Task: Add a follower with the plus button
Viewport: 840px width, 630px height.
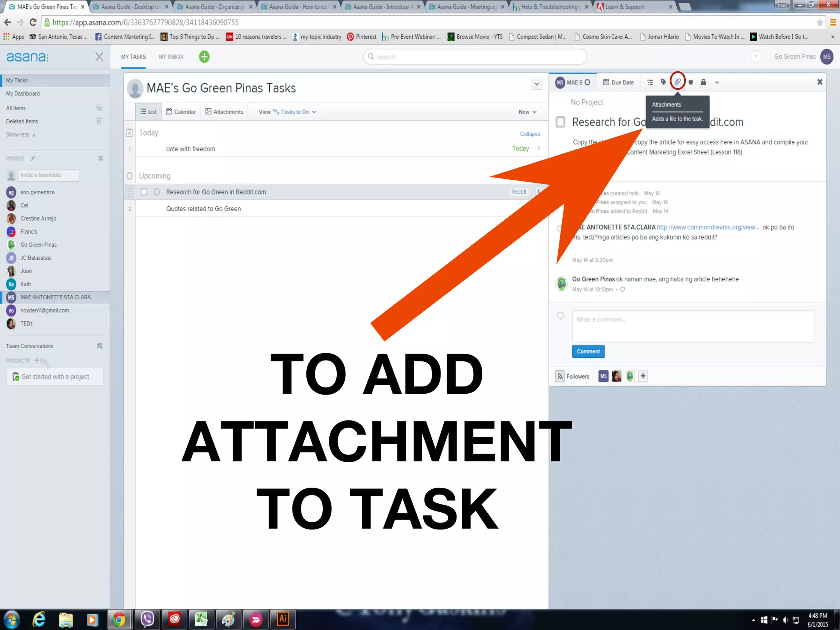Action: click(643, 376)
